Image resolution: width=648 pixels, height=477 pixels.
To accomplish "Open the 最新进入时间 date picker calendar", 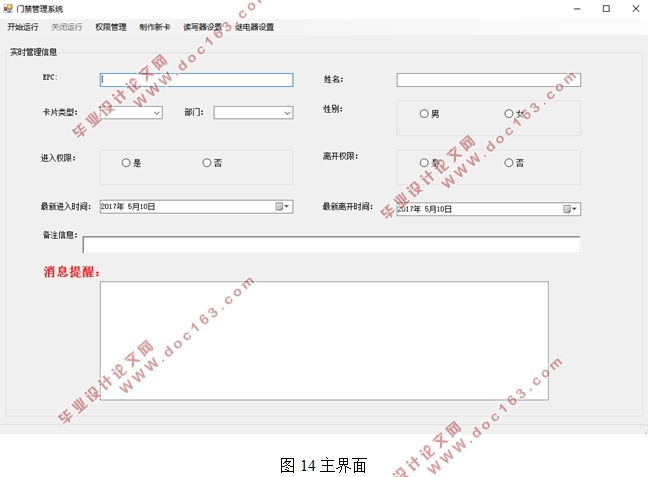I will tap(282, 206).
